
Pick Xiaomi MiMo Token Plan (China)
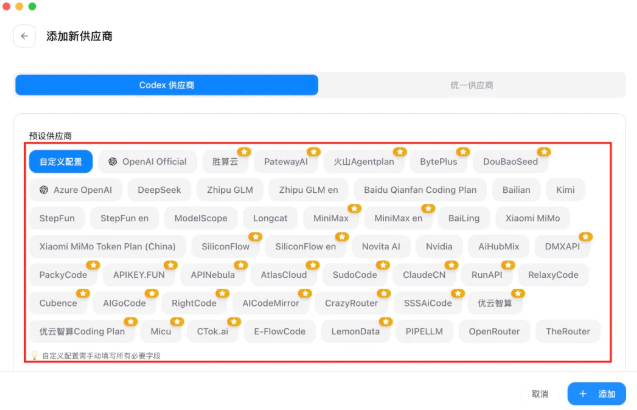[107, 246]
